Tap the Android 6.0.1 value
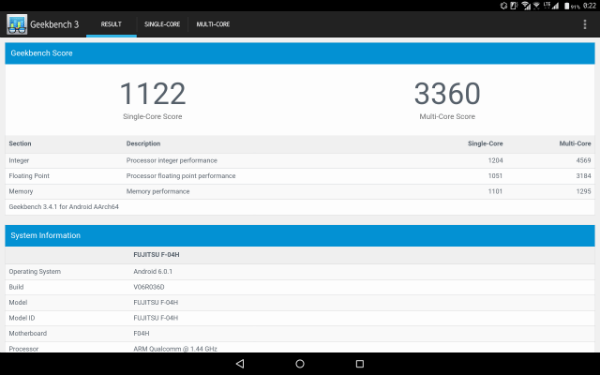The height and width of the screenshot is (375, 600). (x=153, y=272)
